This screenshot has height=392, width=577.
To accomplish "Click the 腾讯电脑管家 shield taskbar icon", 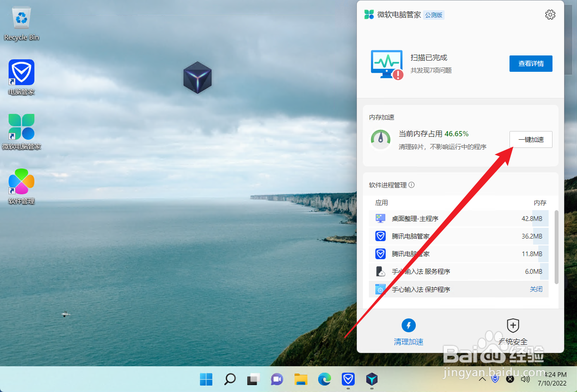I will tap(348, 379).
